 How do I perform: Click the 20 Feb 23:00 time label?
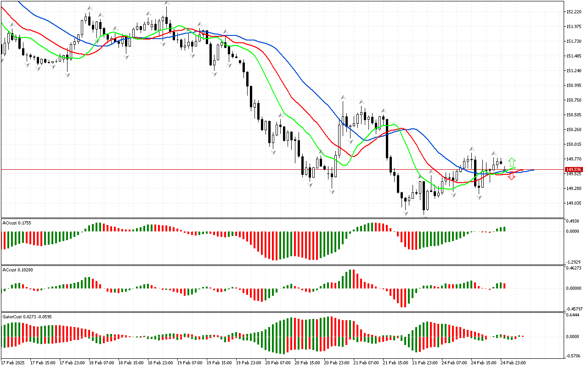pyautogui.click(x=337, y=363)
